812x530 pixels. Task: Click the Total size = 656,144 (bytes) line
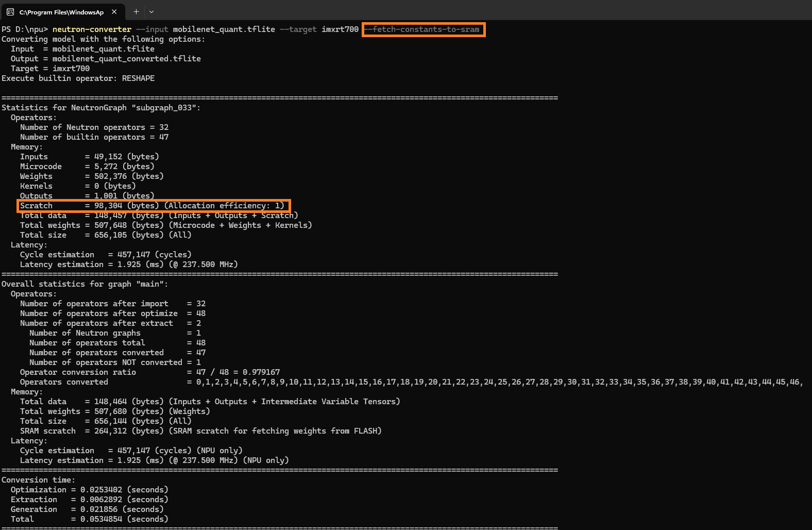[106, 421]
